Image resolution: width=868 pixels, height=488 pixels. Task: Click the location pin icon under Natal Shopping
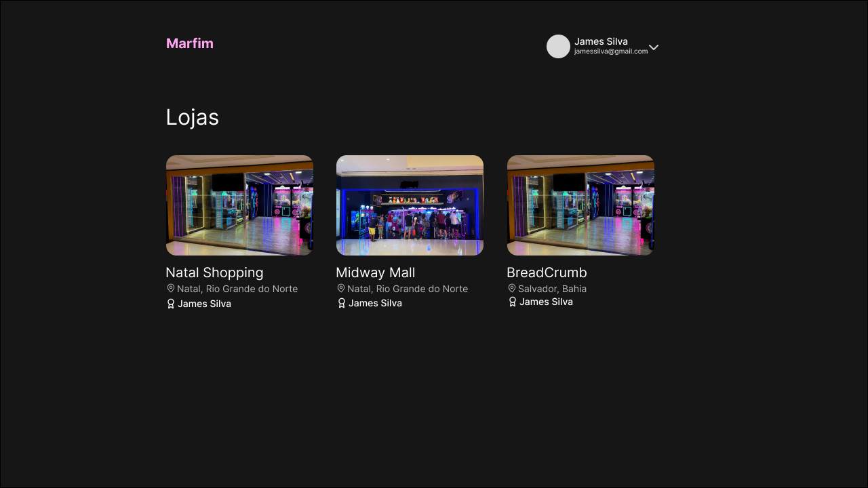tap(171, 289)
